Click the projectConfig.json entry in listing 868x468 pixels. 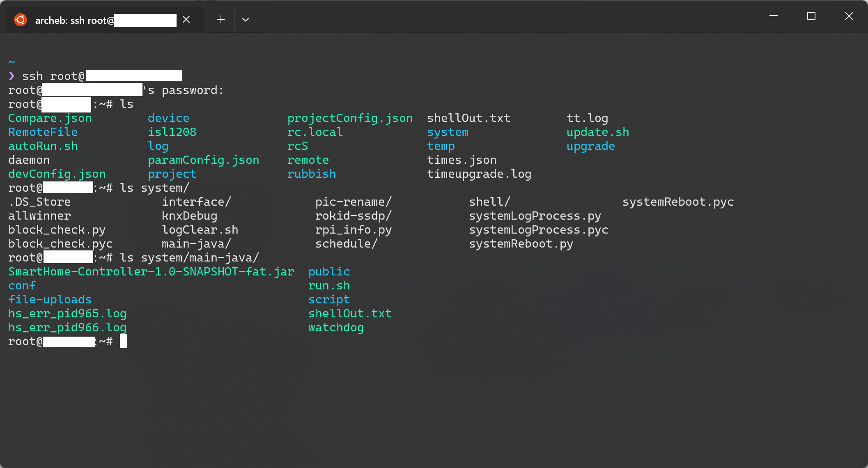click(350, 118)
